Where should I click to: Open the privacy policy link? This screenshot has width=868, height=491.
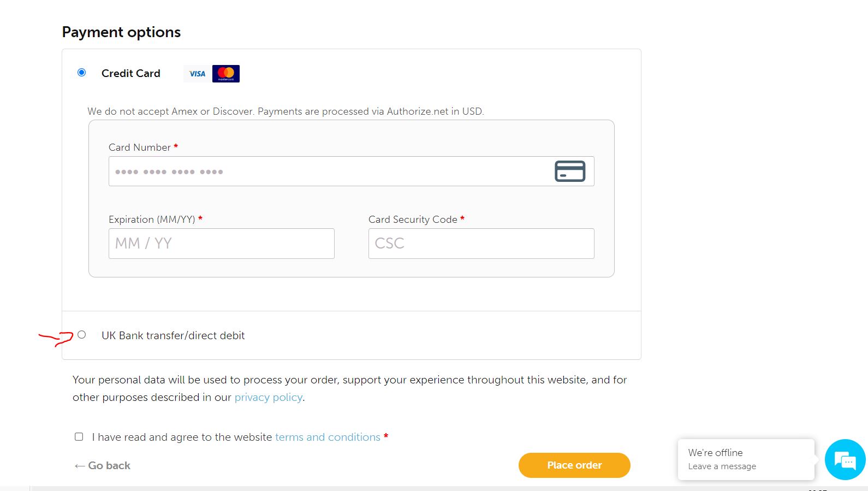click(268, 397)
